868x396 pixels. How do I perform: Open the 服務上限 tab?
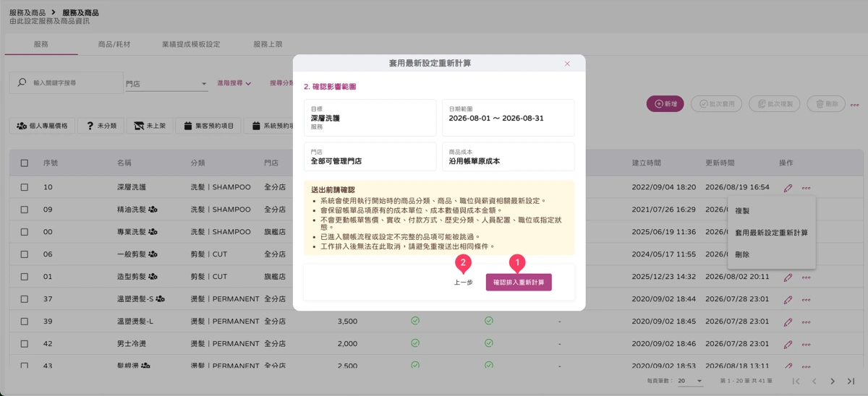(268, 44)
